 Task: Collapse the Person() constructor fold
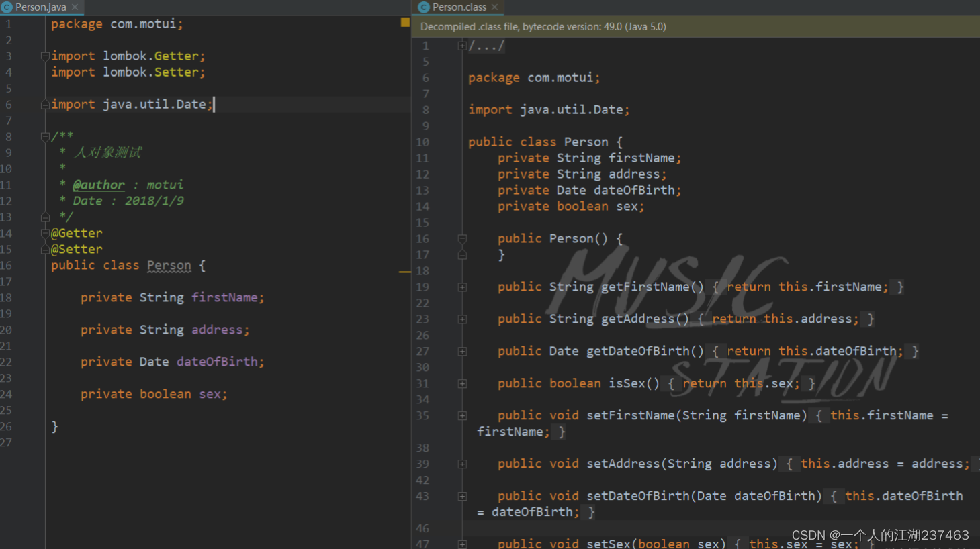tap(462, 239)
